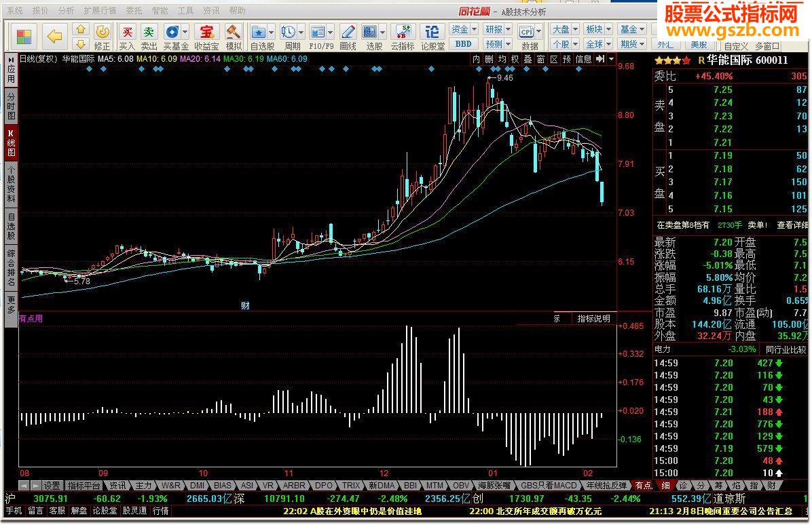Click the BBD button
The image size is (812, 525).
point(464,44)
